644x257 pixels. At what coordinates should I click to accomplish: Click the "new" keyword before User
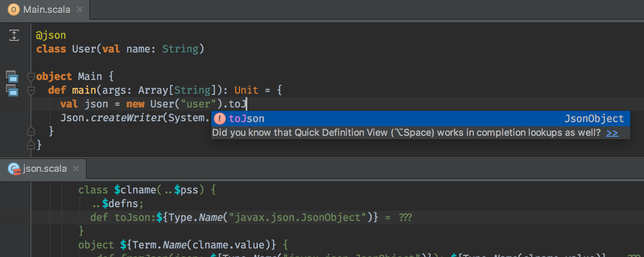pos(135,104)
